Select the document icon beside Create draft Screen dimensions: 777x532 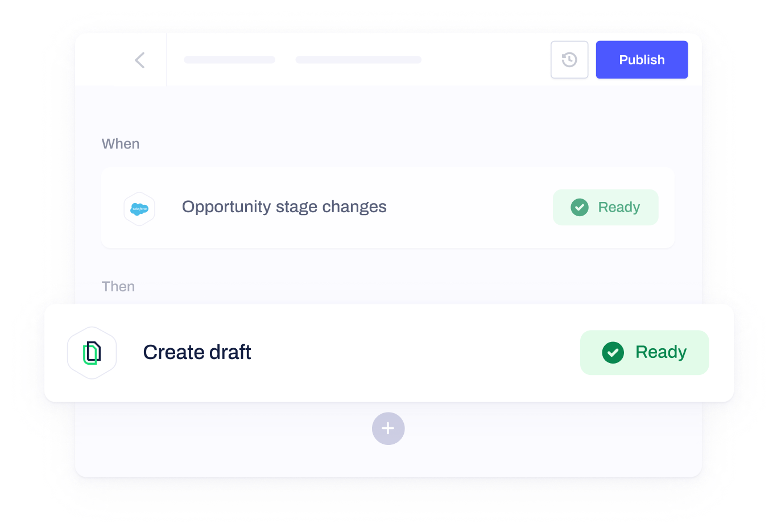coord(92,353)
